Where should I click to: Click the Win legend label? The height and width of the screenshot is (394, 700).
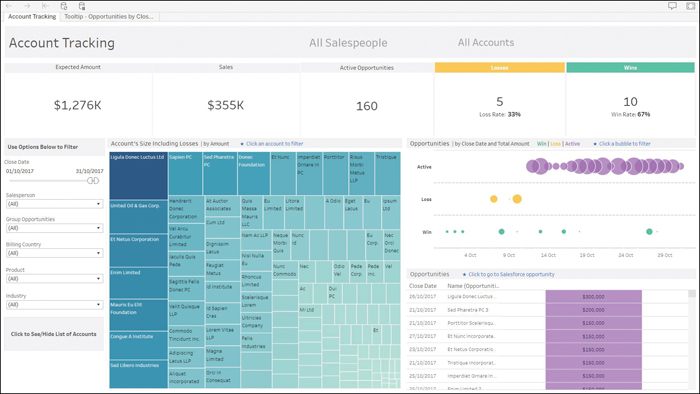coord(542,144)
